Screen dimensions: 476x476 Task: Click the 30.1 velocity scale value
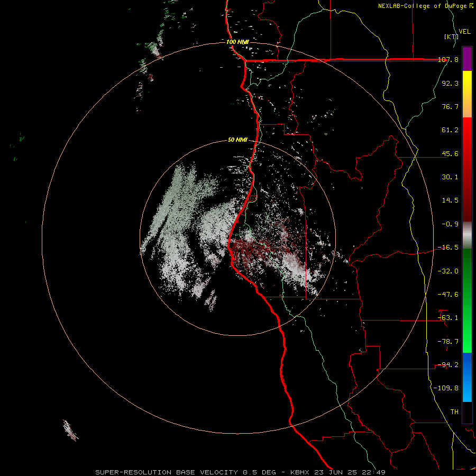pos(450,177)
